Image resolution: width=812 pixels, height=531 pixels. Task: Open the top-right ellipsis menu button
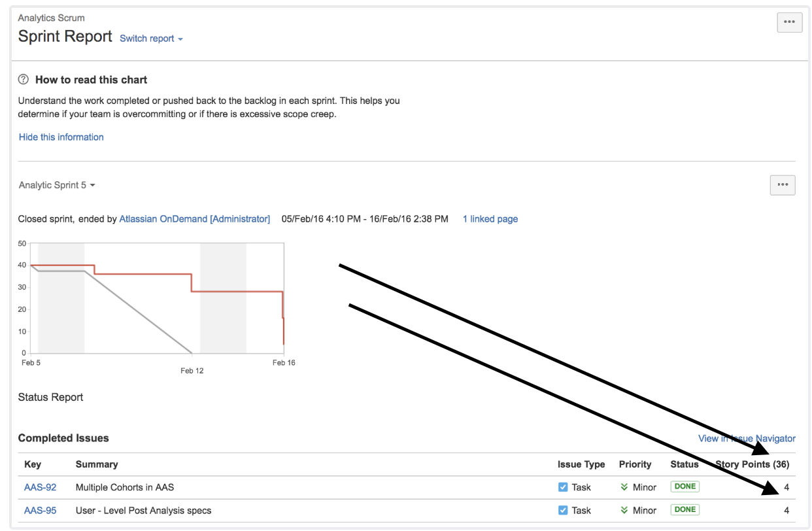click(789, 22)
